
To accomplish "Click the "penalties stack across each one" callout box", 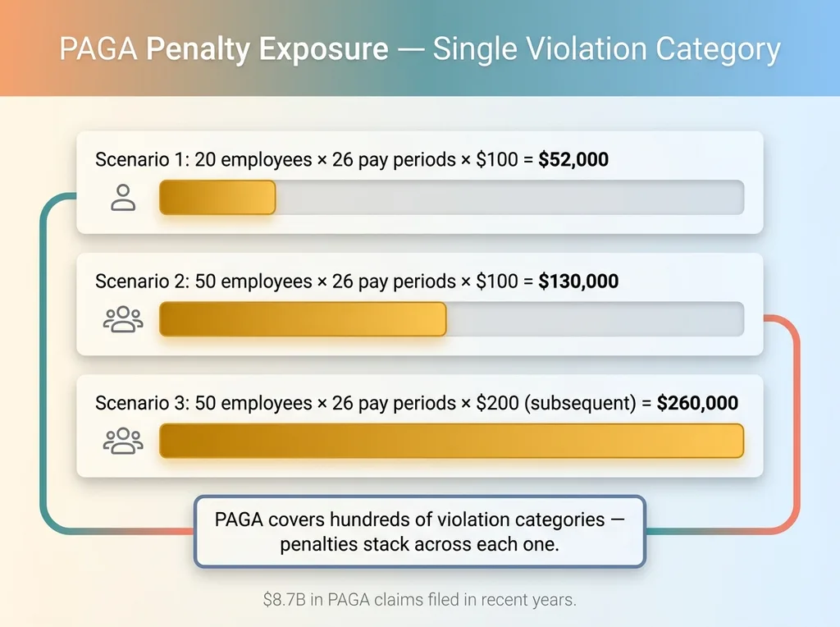I will [x=419, y=531].
